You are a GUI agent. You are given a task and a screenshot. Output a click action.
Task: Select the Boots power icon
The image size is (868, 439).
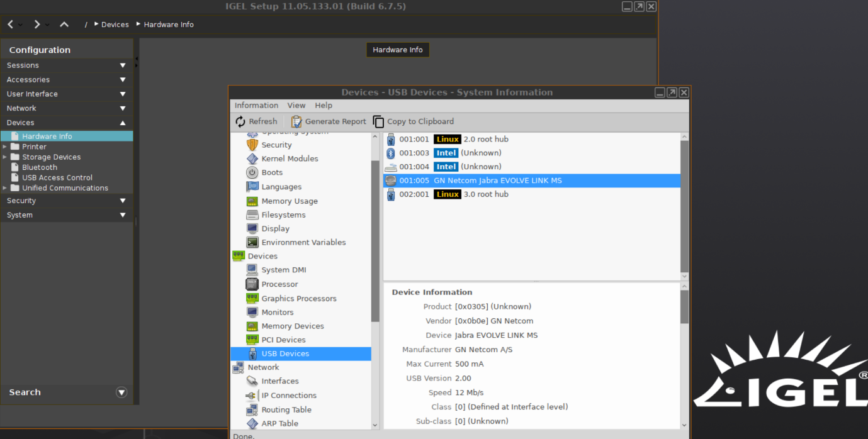[x=252, y=172]
